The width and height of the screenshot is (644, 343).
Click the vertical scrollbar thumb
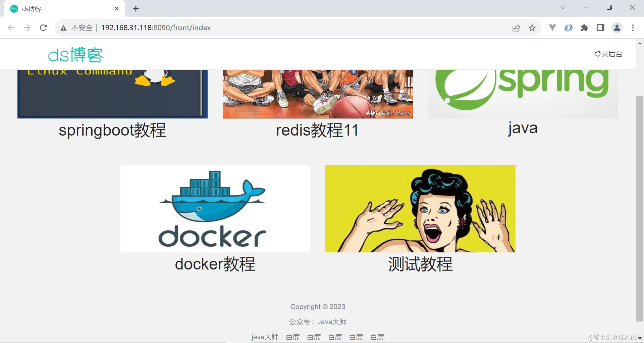point(640,208)
